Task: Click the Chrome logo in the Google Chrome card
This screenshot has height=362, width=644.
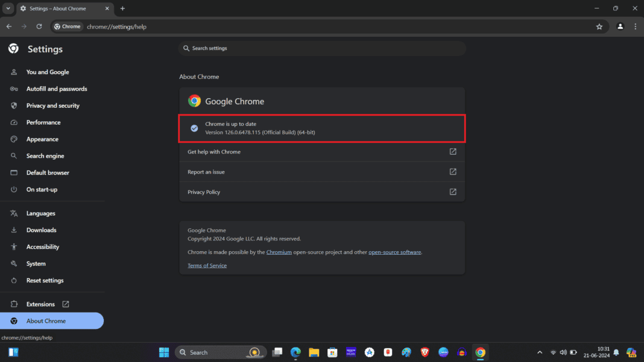Action: coord(194,101)
